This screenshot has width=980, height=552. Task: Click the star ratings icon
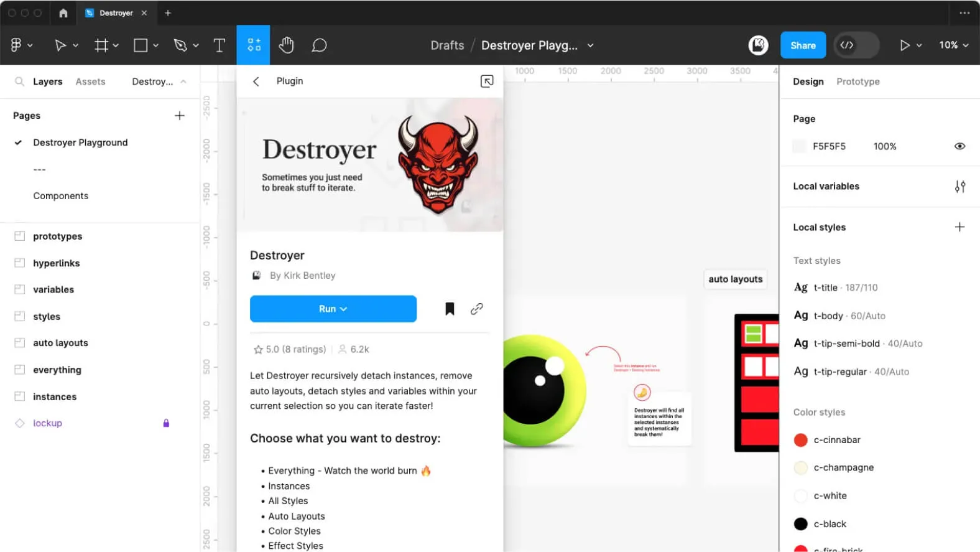pyautogui.click(x=258, y=350)
